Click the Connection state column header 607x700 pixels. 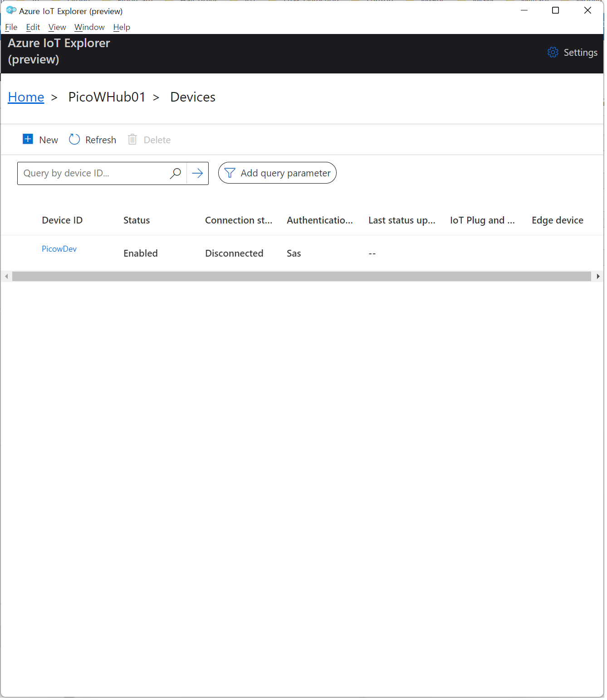[x=239, y=220]
